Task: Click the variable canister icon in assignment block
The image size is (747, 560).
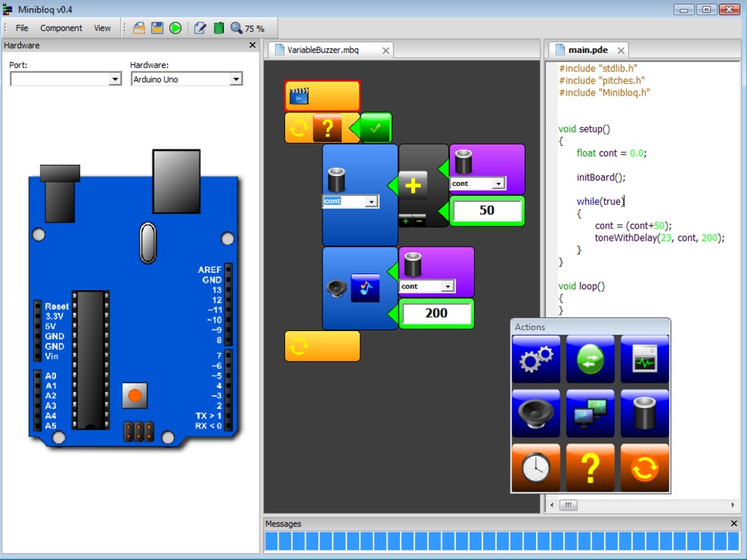Action: 337,180
